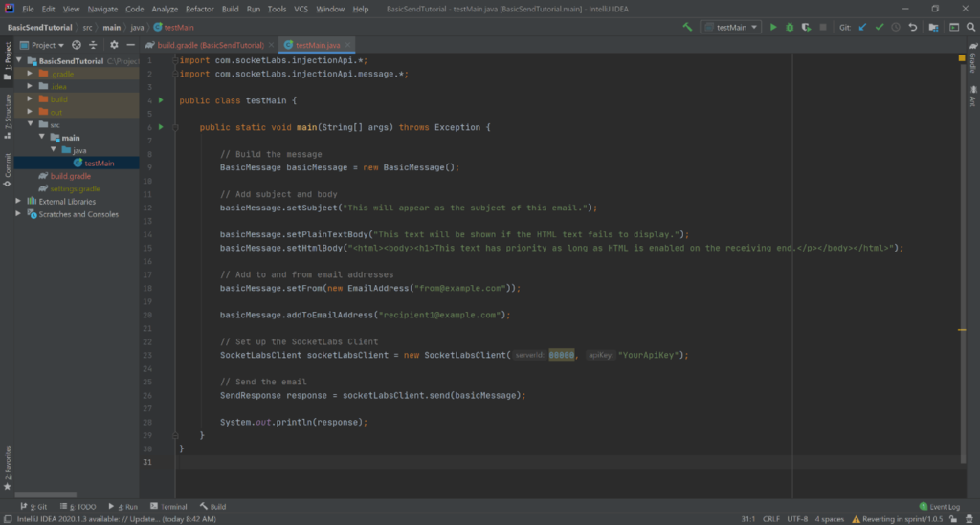Toggle the Favorites tool window tab
This screenshot has height=525, width=980.
click(8, 467)
